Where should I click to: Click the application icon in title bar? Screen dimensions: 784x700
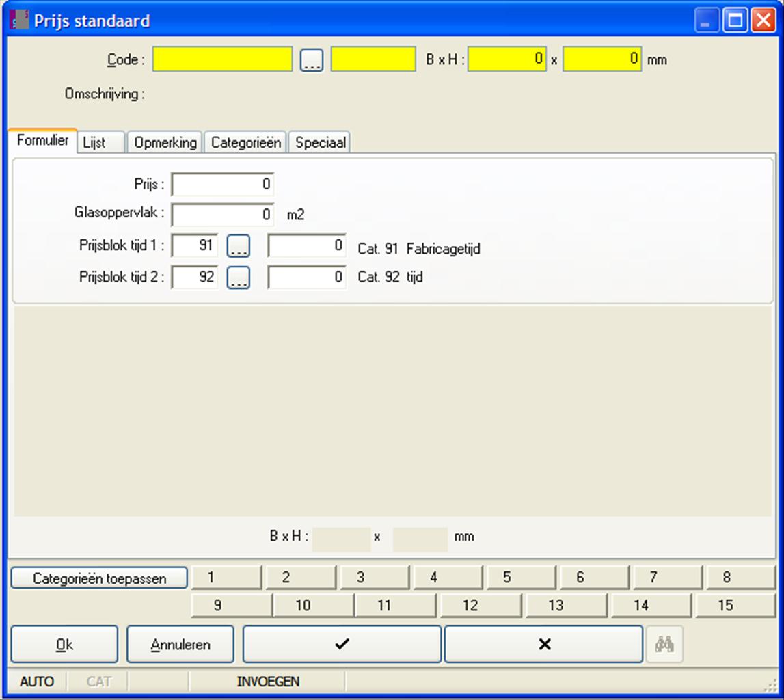(x=19, y=20)
